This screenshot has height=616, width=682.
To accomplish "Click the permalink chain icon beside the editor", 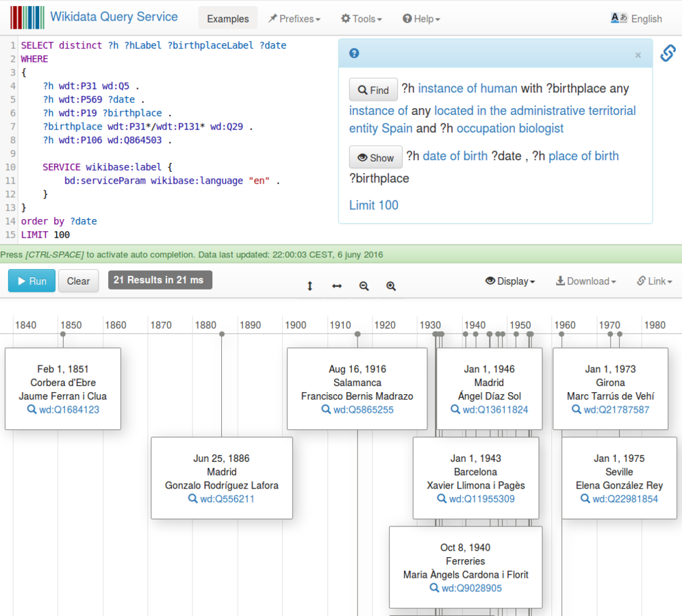I will pos(668,53).
